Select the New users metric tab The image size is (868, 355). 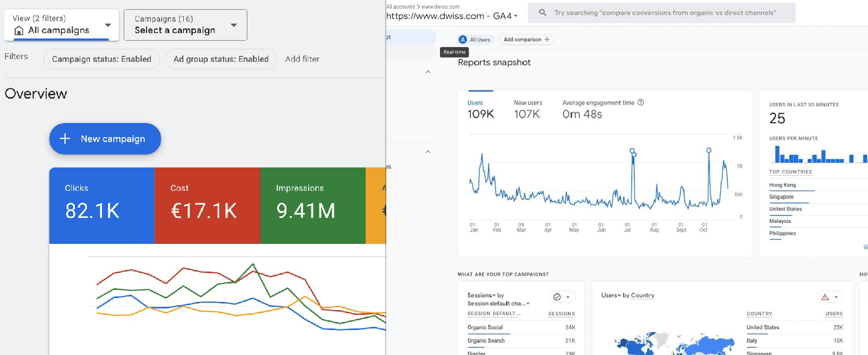click(x=527, y=109)
